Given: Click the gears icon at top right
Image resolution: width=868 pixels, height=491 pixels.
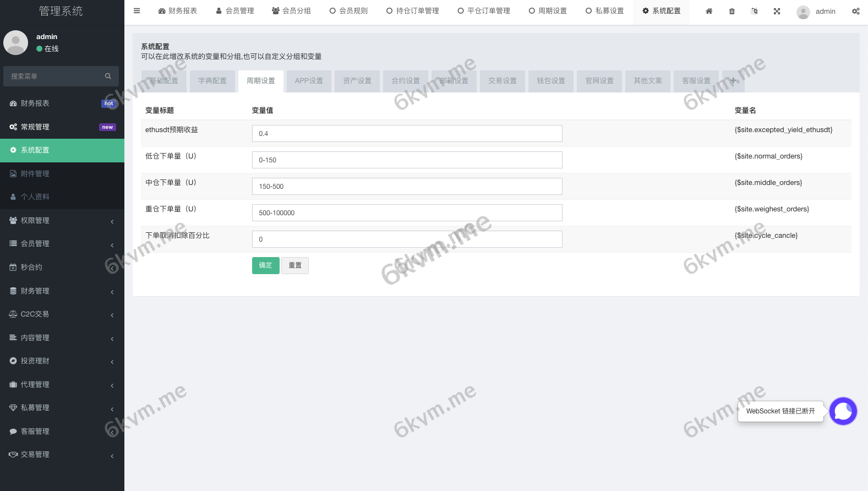Looking at the screenshot, I should pos(855,11).
